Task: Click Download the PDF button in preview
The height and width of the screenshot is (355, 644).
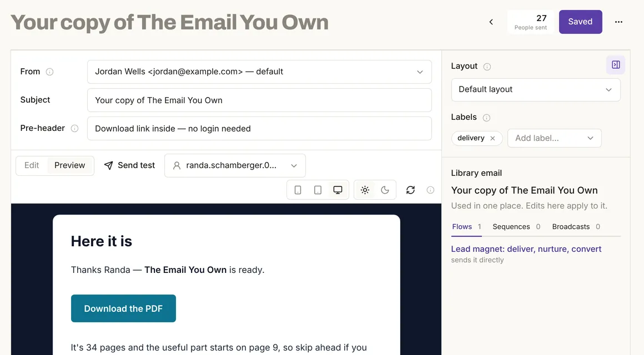Action: tap(123, 308)
